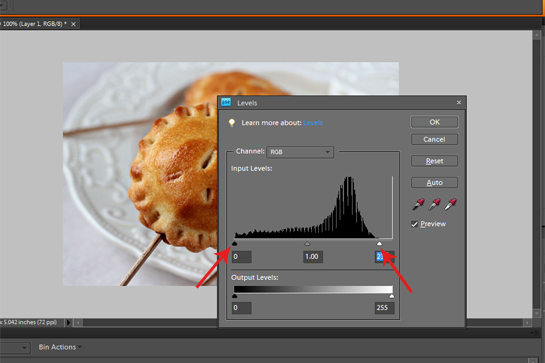Click input shadow value field 0

click(242, 257)
